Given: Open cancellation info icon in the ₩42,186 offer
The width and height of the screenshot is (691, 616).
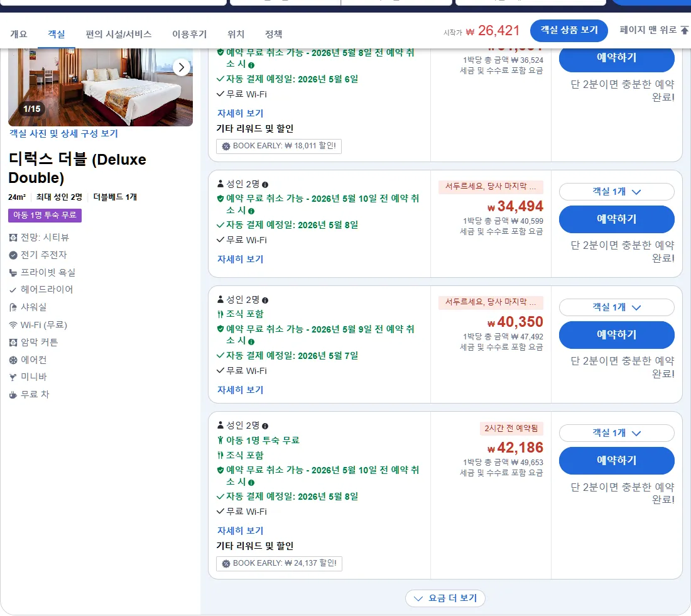Looking at the screenshot, I should (x=251, y=482).
